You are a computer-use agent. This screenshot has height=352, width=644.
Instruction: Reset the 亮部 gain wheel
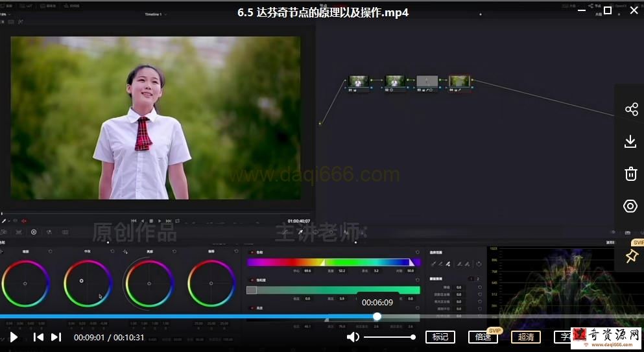pos(174,252)
